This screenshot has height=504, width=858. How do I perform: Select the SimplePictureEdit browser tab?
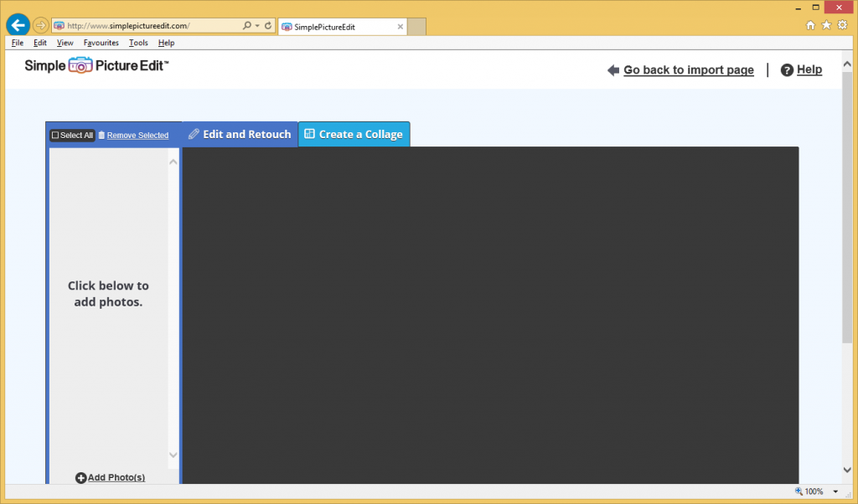click(x=342, y=27)
